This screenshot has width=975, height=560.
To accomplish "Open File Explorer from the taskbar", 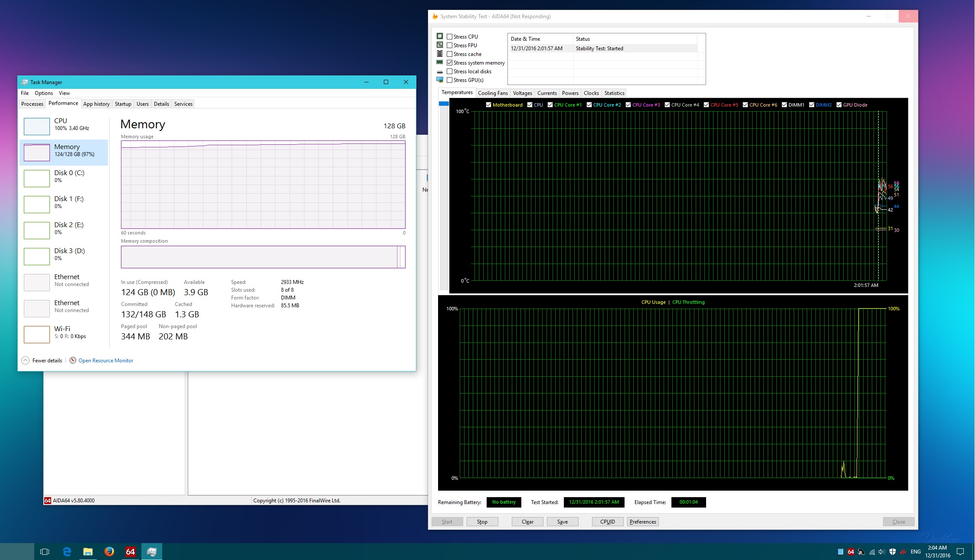I will [x=88, y=551].
